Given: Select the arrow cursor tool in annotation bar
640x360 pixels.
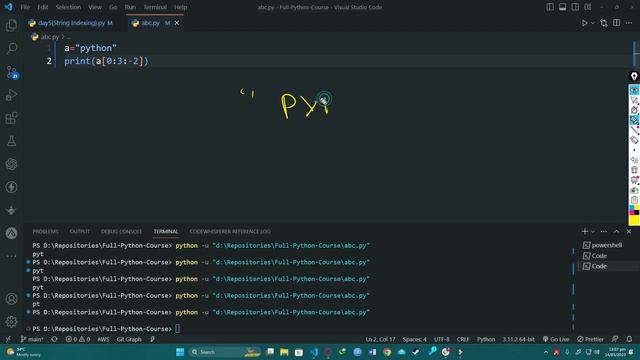Looking at the screenshot, I should (x=634, y=100).
